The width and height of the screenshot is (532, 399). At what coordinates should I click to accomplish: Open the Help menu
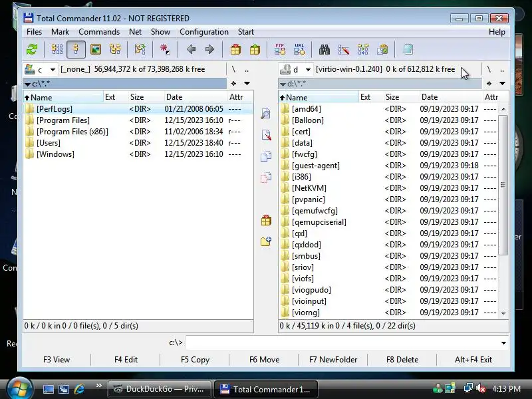(x=497, y=32)
